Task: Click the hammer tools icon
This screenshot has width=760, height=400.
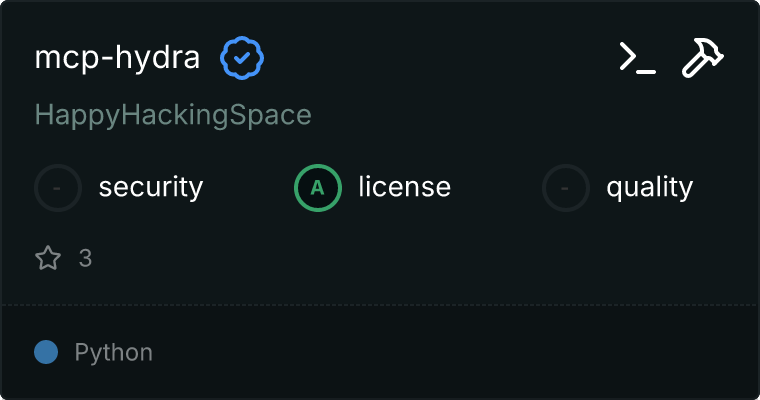Action: click(703, 59)
